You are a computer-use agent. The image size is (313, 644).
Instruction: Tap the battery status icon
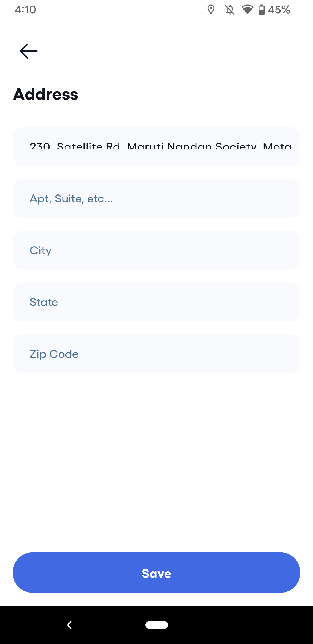click(x=261, y=10)
